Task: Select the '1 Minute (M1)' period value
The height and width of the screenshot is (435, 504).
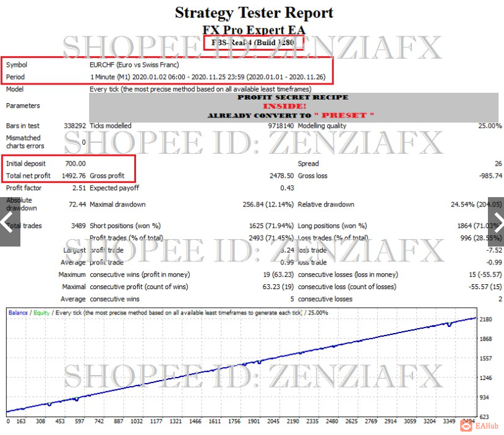Action: [x=110, y=77]
